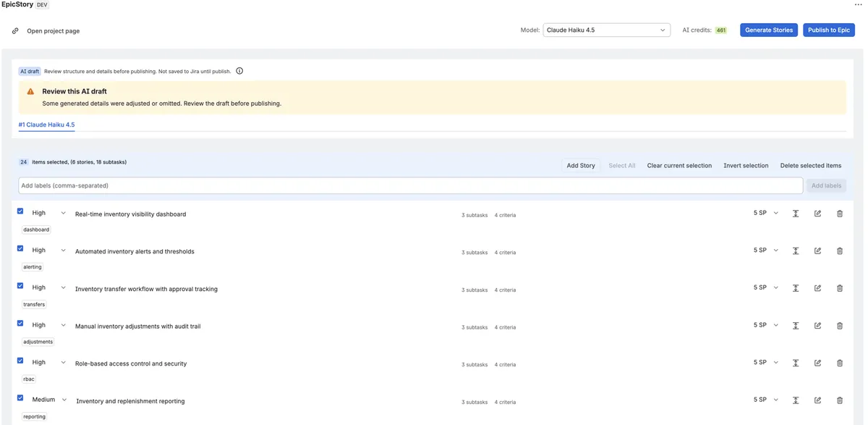Viewport: 868px width, 425px height.
Task: Open story points dropdown for Inventory and replenishment reporting
Action: [766, 400]
